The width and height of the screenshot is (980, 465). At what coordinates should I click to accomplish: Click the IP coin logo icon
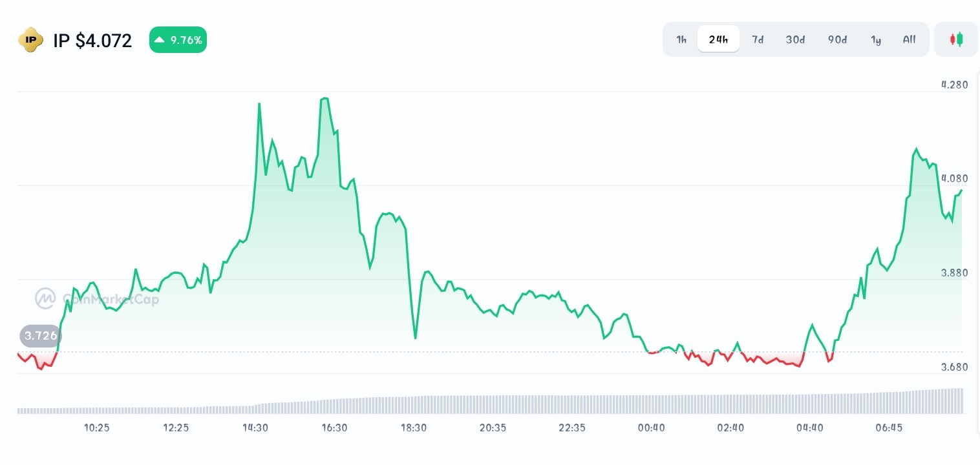pyautogui.click(x=30, y=40)
